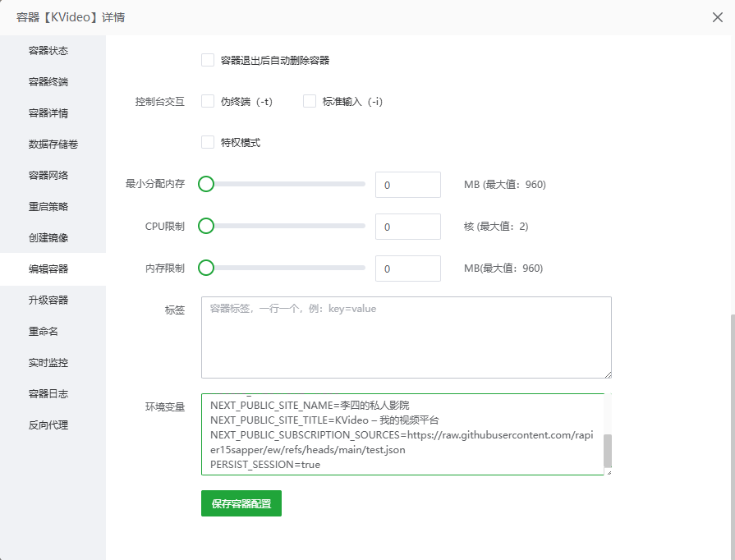Open the 数据存储卷 tab
735x560 pixels.
coord(53,145)
